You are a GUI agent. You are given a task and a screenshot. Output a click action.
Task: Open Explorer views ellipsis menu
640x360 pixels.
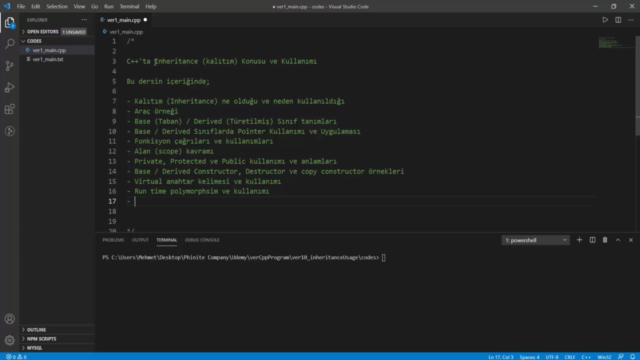click(x=84, y=20)
